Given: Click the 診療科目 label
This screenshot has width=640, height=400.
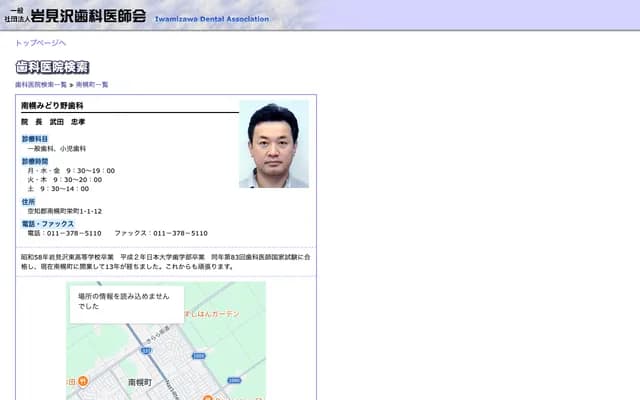Looking at the screenshot, I should pos(35,139).
